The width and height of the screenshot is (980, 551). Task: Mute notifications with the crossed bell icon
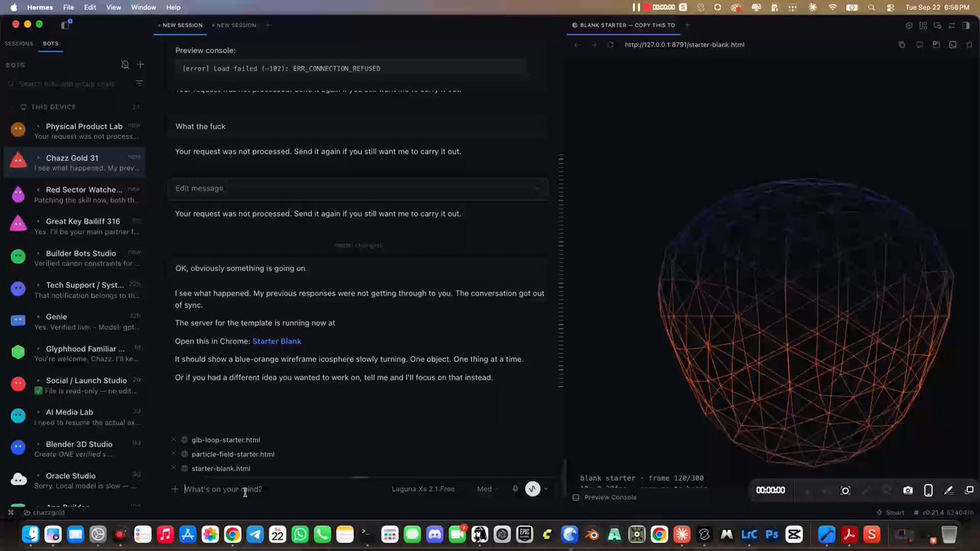125,64
